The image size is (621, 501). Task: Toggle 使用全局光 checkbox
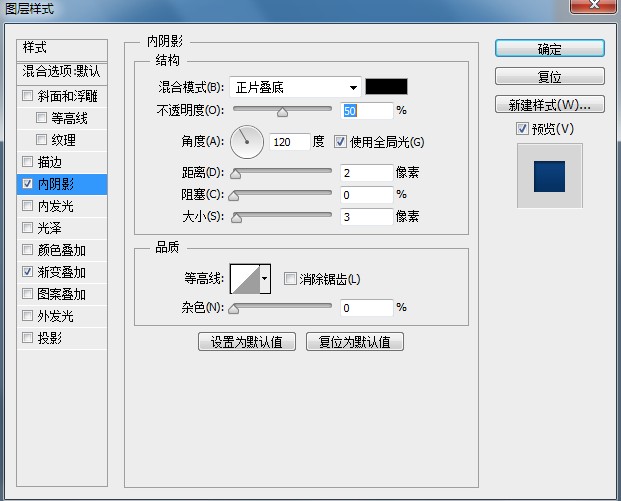point(340,141)
